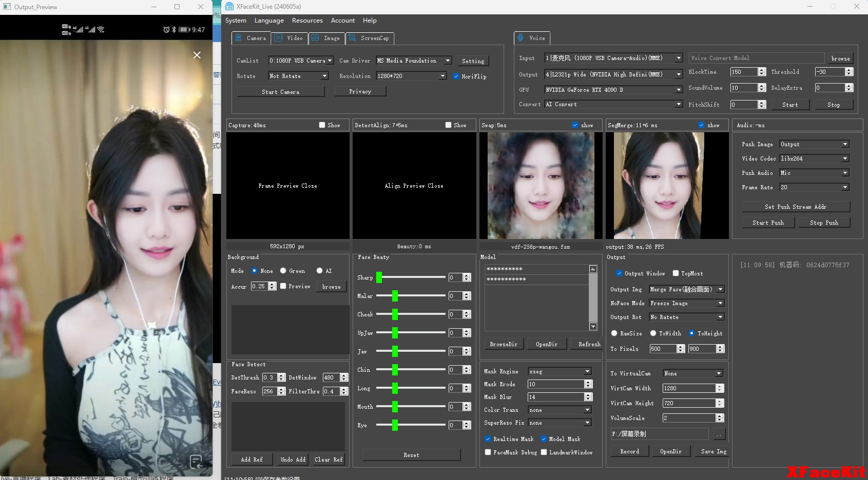Disable Realtime Mask checkbox
The width and height of the screenshot is (868, 480).
488,439
